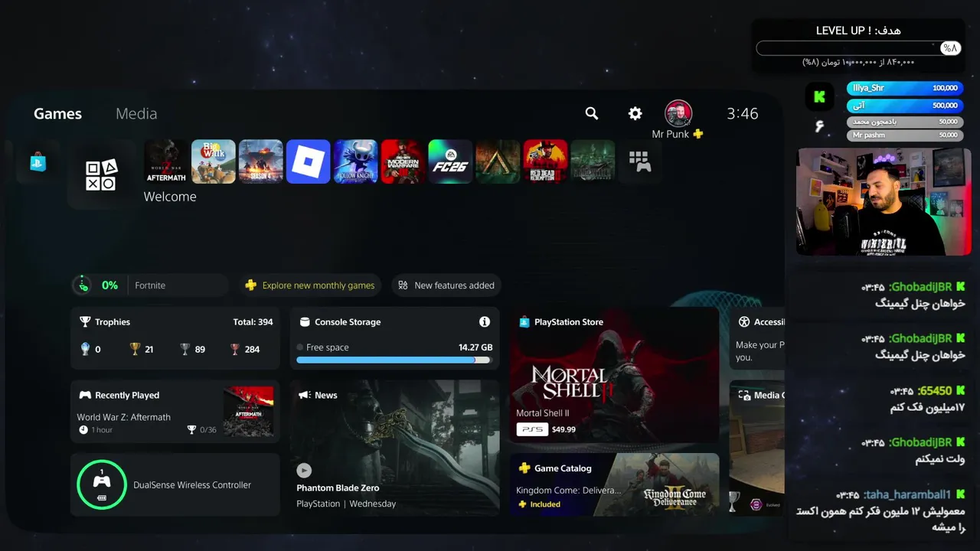
Task: Click the 1 hour playtime text
Action: (x=102, y=430)
